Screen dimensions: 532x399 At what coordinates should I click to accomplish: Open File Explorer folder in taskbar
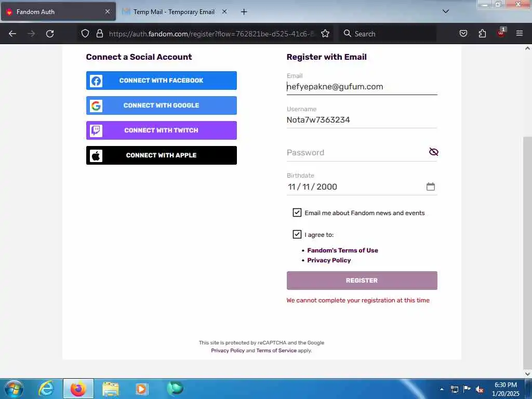(111, 389)
